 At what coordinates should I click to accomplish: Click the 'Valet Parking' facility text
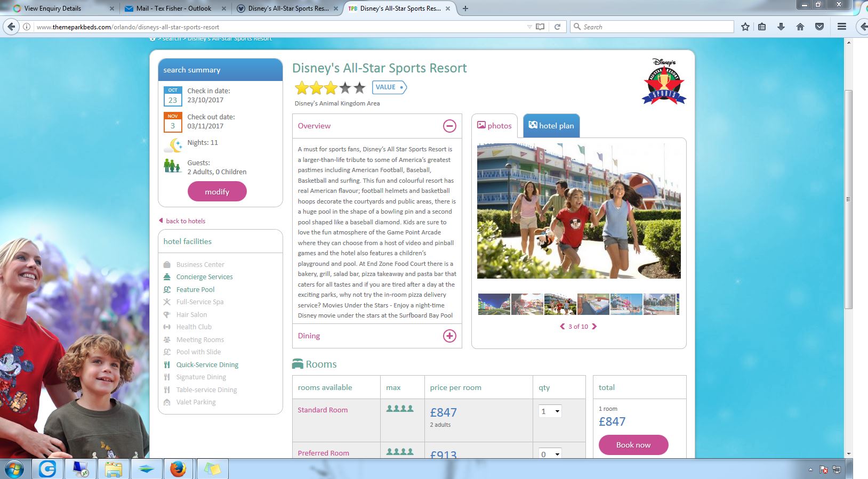(196, 402)
